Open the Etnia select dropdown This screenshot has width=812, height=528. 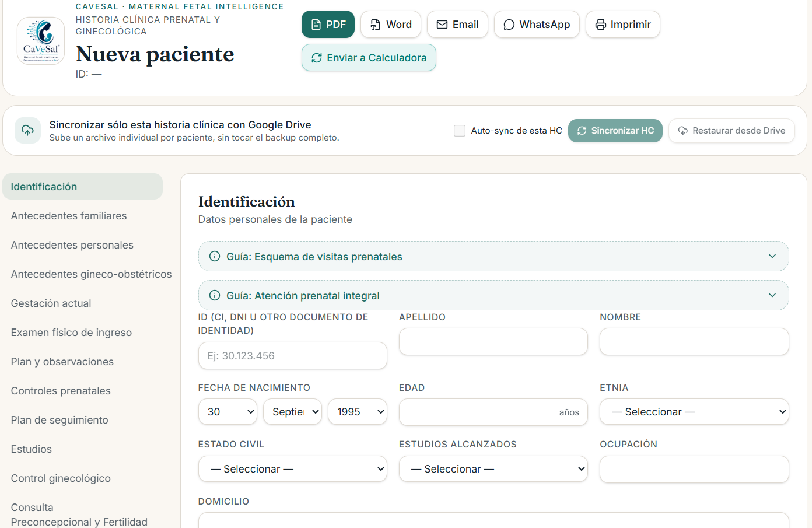coord(694,412)
